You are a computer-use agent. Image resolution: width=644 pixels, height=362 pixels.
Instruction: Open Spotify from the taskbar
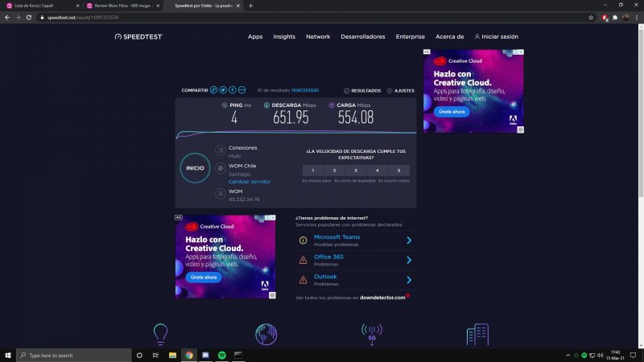click(x=222, y=355)
